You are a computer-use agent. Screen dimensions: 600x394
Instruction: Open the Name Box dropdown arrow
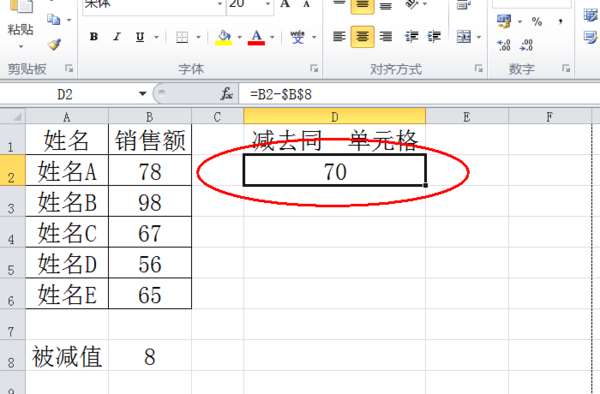pyautogui.click(x=142, y=94)
